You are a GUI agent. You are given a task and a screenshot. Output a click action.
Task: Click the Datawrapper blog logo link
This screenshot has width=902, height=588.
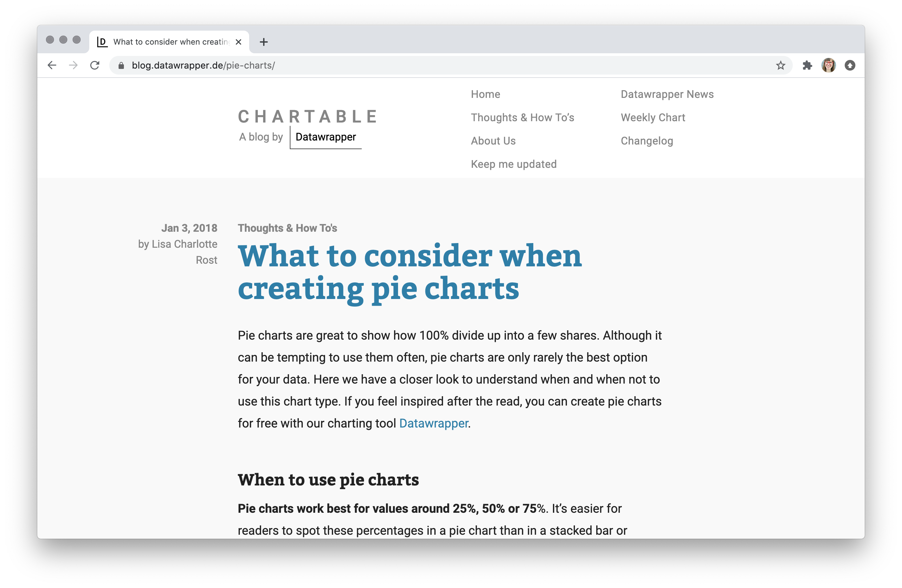pyautogui.click(x=307, y=126)
